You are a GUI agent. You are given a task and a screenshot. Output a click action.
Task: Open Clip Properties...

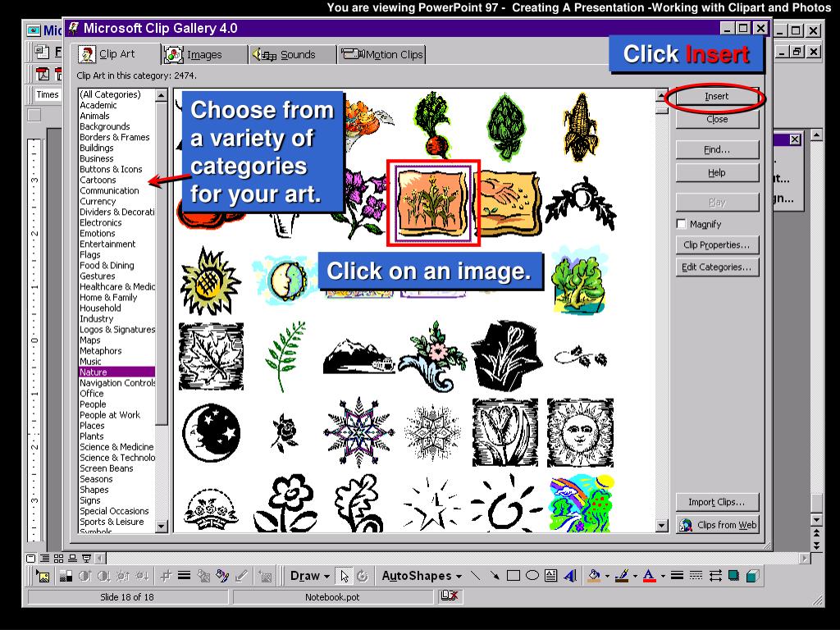717,244
